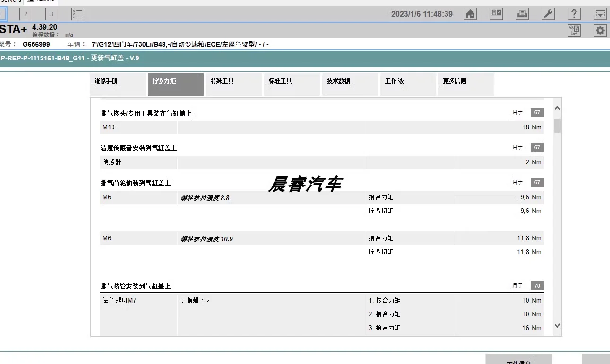Open the wrench tools icon
This screenshot has height=364, width=610.
(x=548, y=14)
